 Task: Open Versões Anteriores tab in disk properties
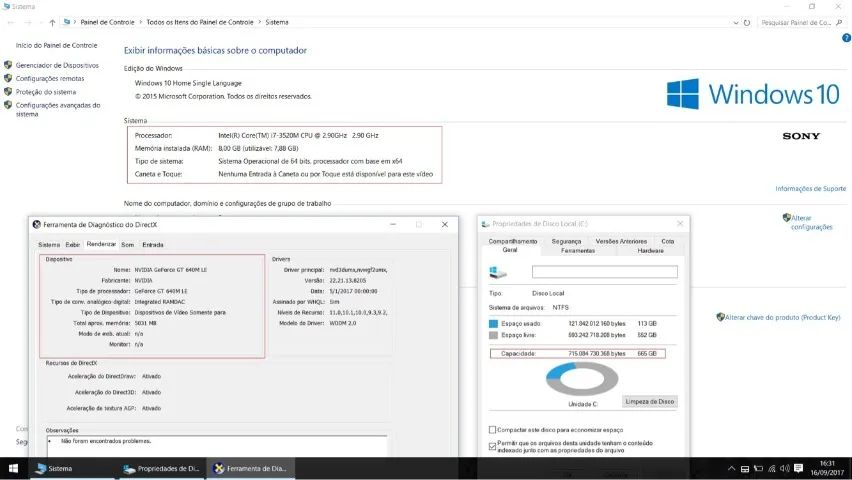tap(621, 241)
